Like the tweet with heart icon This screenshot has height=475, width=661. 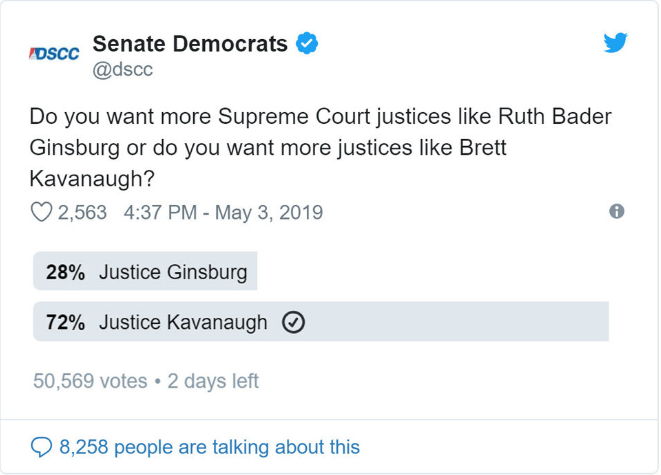coord(41,212)
